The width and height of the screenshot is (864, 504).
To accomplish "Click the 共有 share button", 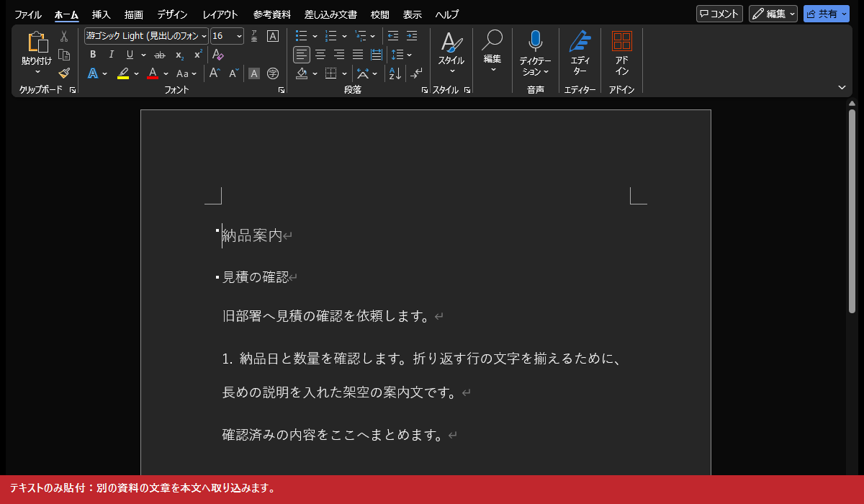I will click(827, 14).
